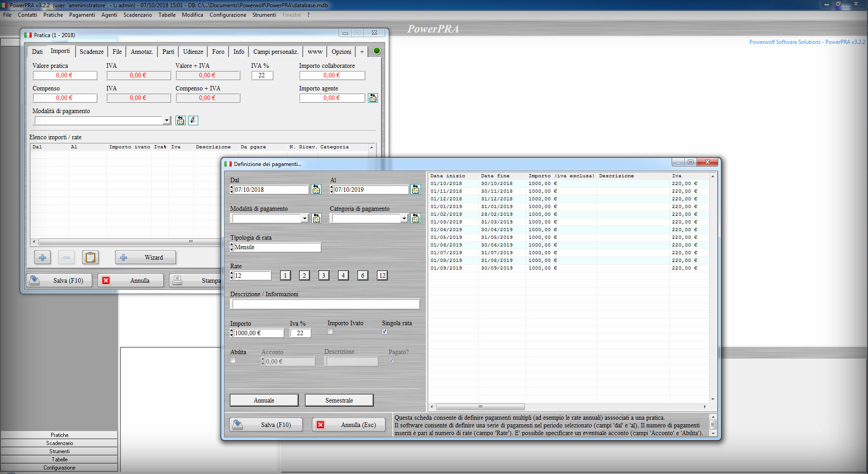Viewport: 868px width, 474px height.
Task: Open lookup icon beside dialog Modalità di pagamento
Action: (x=316, y=218)
